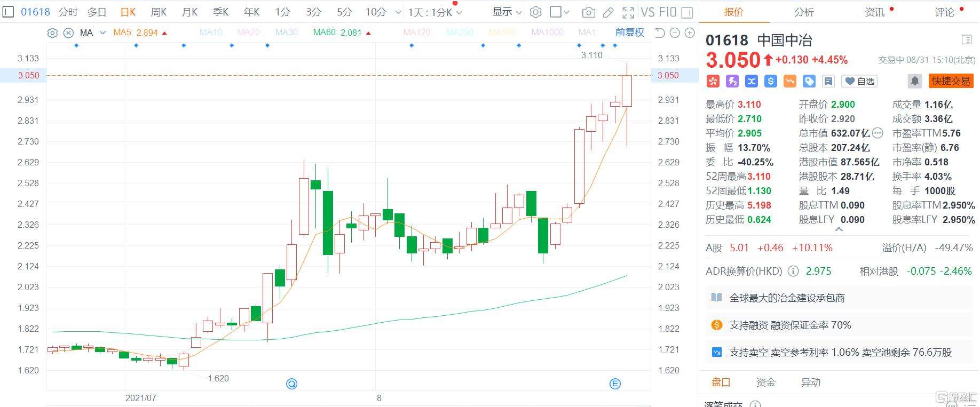The height and width of the screenshot is (407, 980).
Task: Switch to 月K monthly chart
Action: [189, 12]
